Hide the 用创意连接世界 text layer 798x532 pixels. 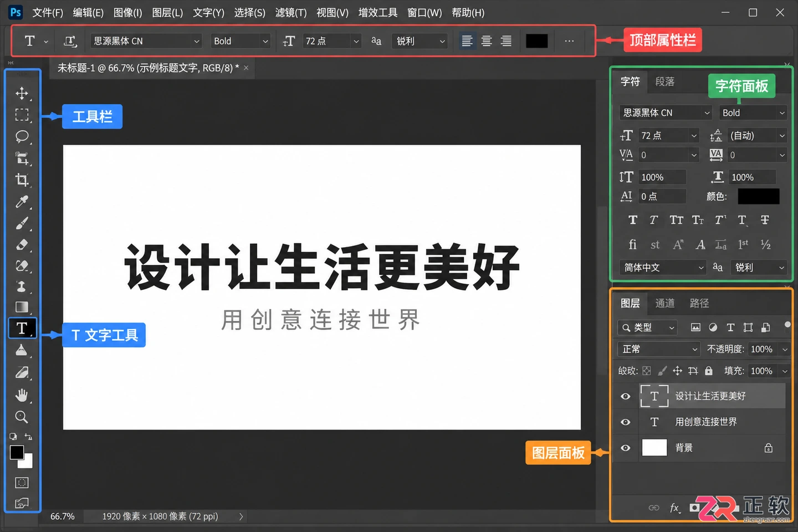click(x=626, y=422)
